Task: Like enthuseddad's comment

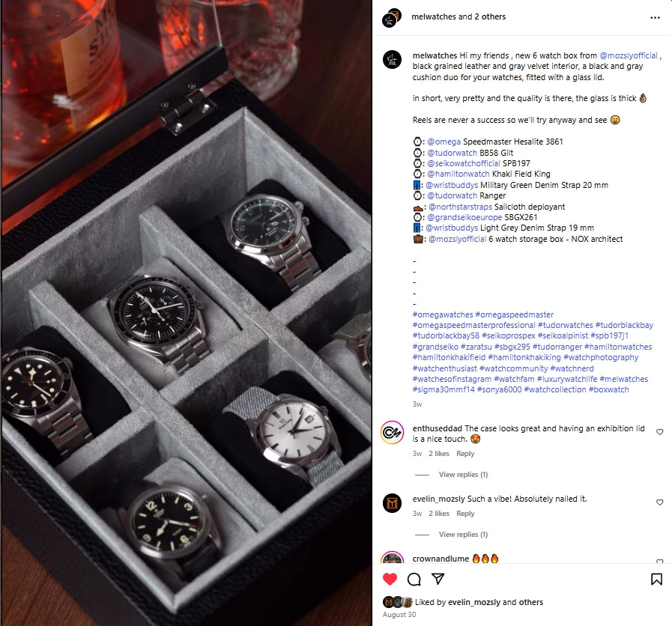Action: click(x=659, y=432)
